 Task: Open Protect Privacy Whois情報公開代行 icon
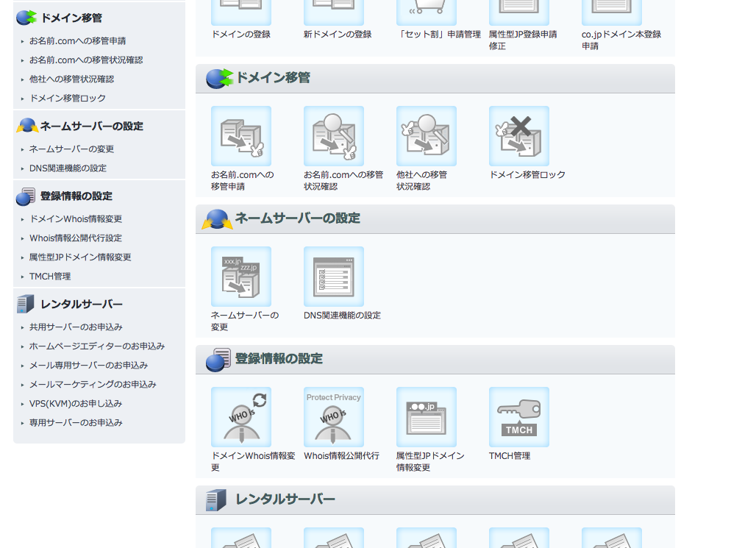pos(334,417)
